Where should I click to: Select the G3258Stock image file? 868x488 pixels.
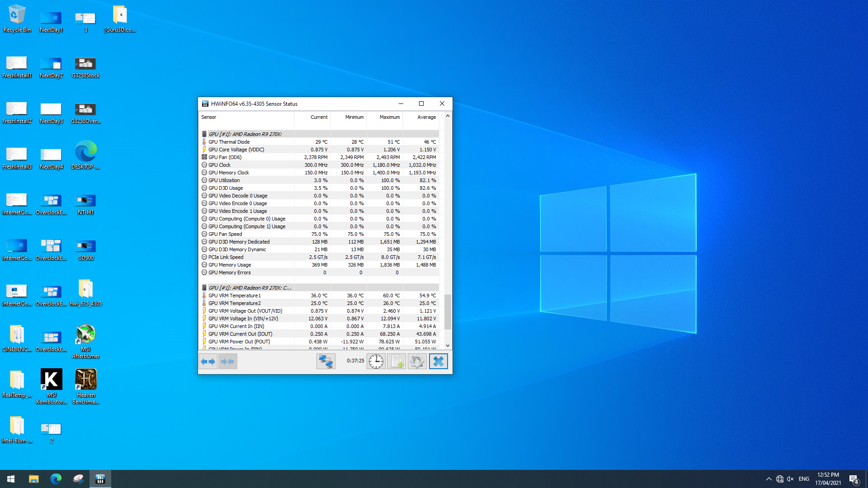(x=85, y=68)
